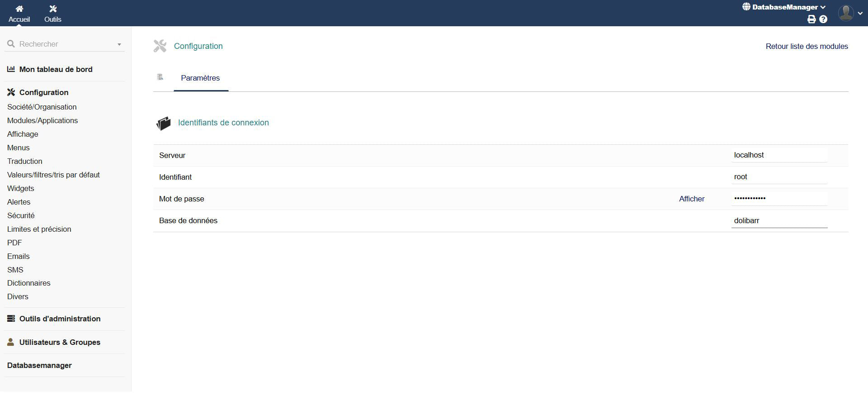Click the Accueil home icon
The image size is (868, 401).
point(19,9)
